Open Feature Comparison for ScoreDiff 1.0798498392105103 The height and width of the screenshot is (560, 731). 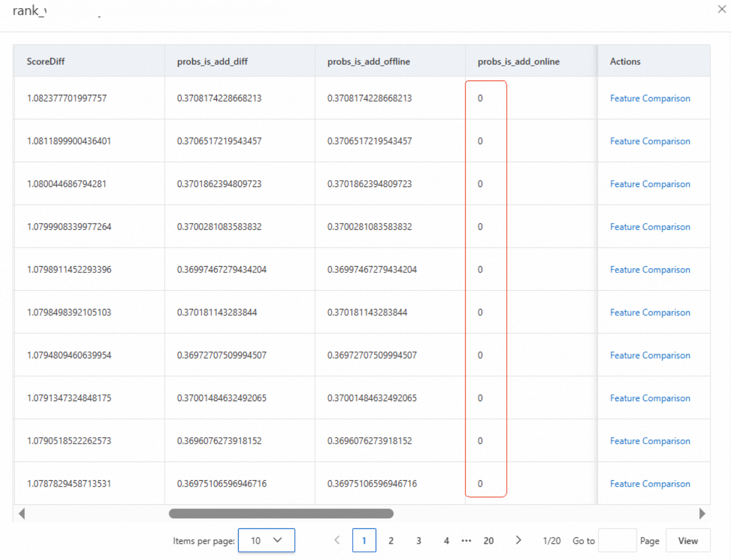(x=650, y=312)
